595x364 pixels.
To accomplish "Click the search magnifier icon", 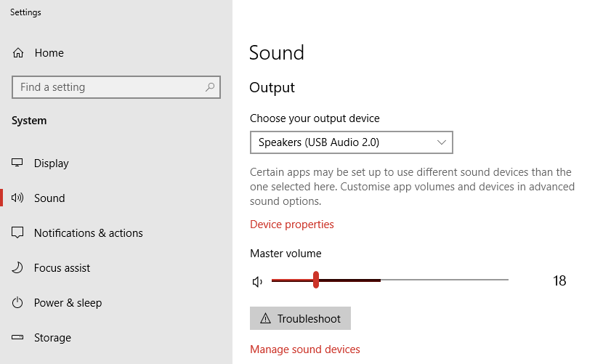I will pos(210,87).
